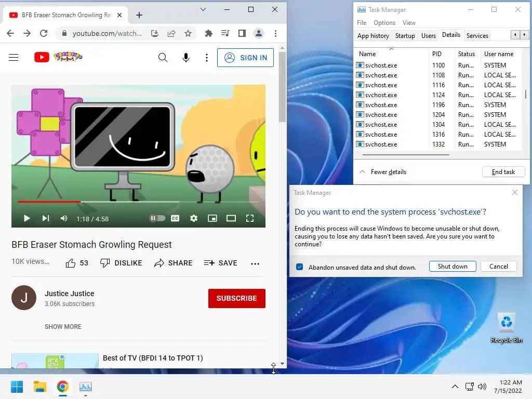Open Windows Start menu
The image size is (532, 399).
pyautogui.click(x=17, y=387)
